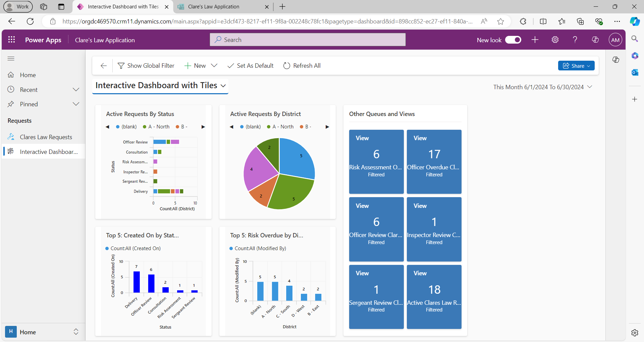644x342 pixels.
Task: Click the Settings gear in the purple header
Action: 555,40
